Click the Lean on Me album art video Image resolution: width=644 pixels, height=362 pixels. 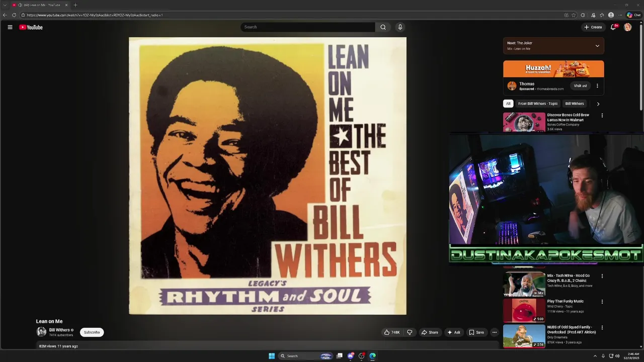click(x=268, y=176)
